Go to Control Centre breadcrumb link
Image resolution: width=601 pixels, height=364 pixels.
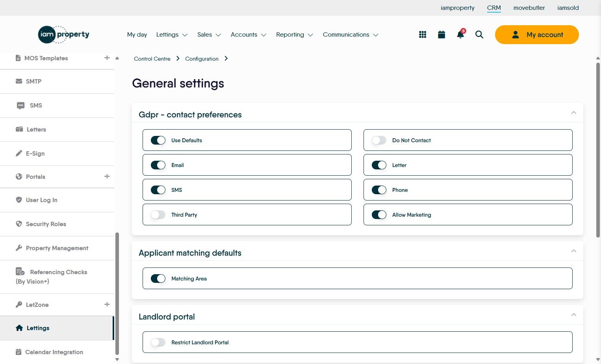pos(152,59)
